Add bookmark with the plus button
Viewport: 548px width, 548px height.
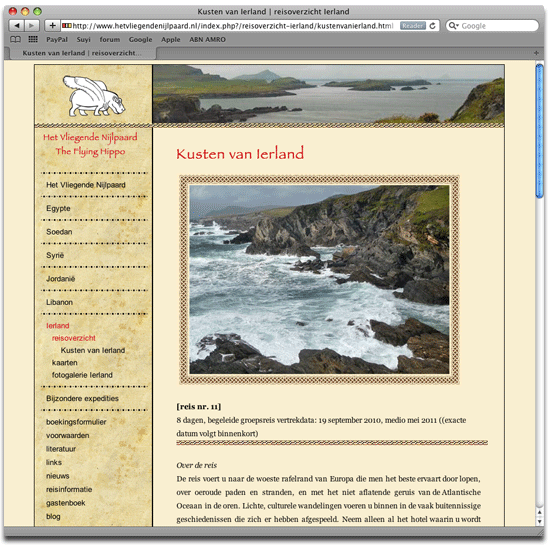pyautogui.click(x=52, y=26)
